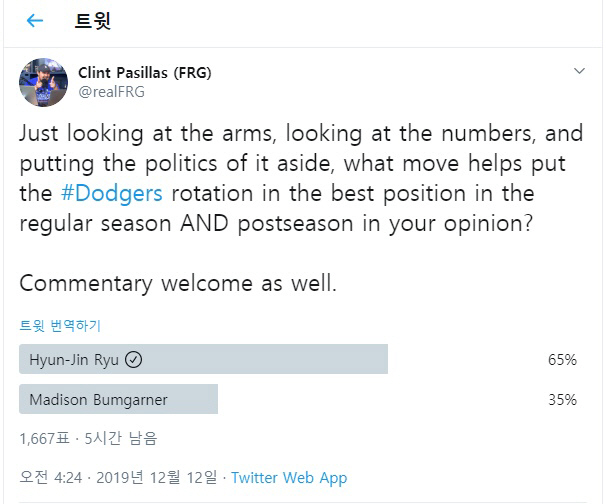Click 트윗 번역하기 to translate tweet
606x504 pixels.
pyautogui.click(x=60, y=325)
